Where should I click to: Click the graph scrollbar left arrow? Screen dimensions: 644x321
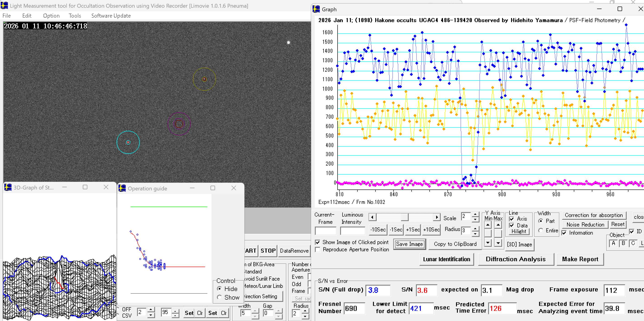pos(372,217)
